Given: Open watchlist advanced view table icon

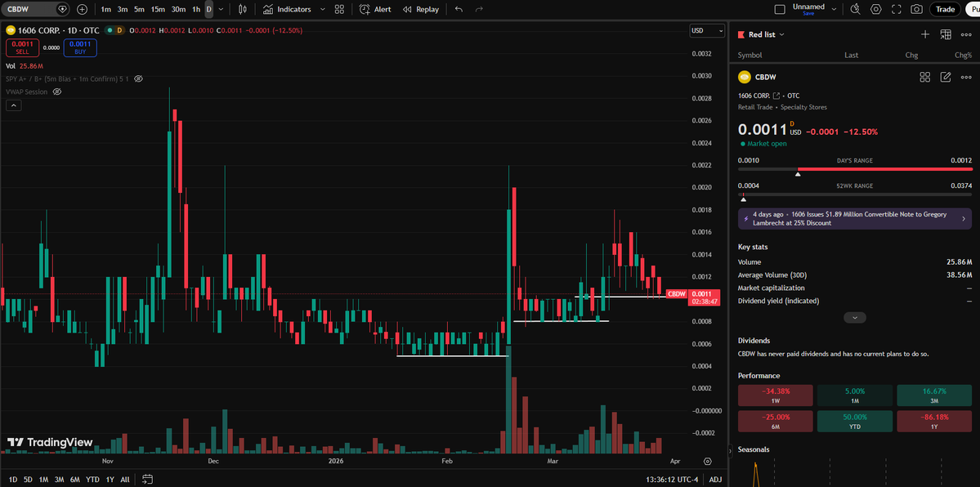Looking at the screenshot, I should click(x=946, y=34).
